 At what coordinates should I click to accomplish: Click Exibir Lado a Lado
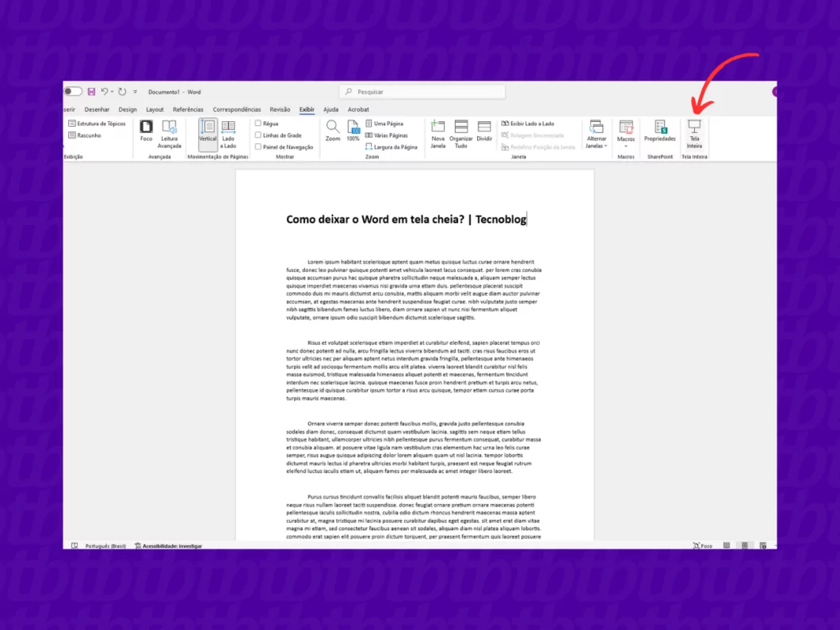click(x=528, y=124)
